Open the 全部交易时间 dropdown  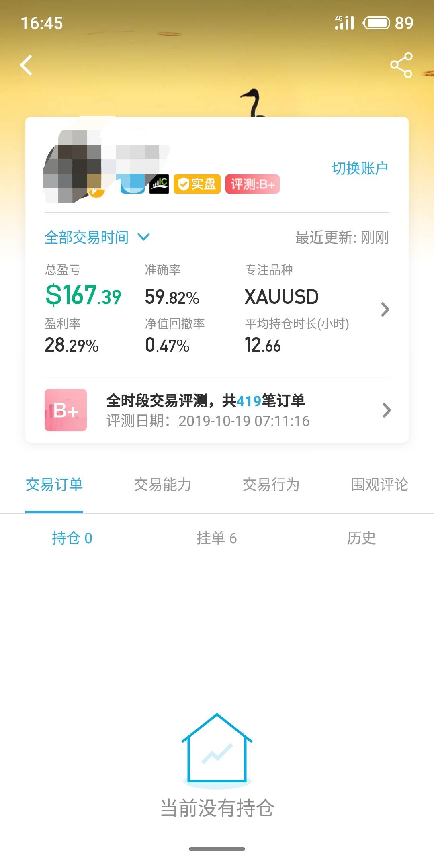pyautogui.click(x=96, y=237)
